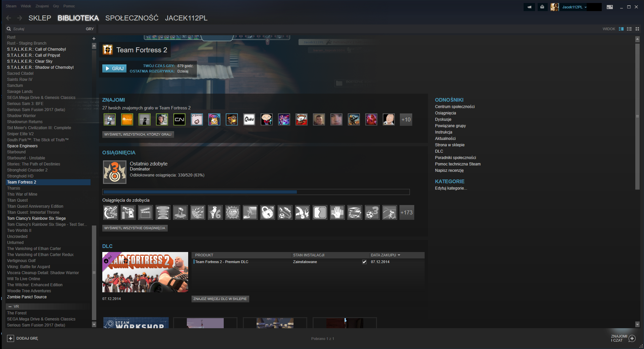Open the SKLEP tab
This screenshot has height=349, width=644.
click(x=40, y=18)
